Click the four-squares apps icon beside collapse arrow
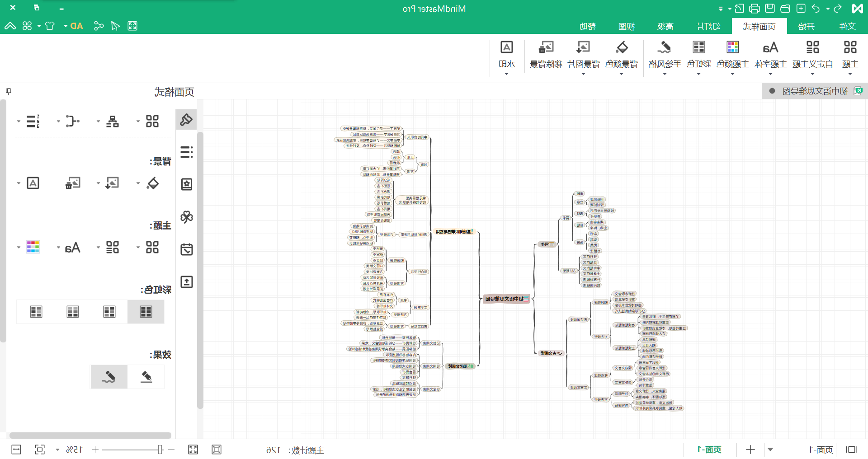This screenshot has height=459, width=868. coord(27,26)
